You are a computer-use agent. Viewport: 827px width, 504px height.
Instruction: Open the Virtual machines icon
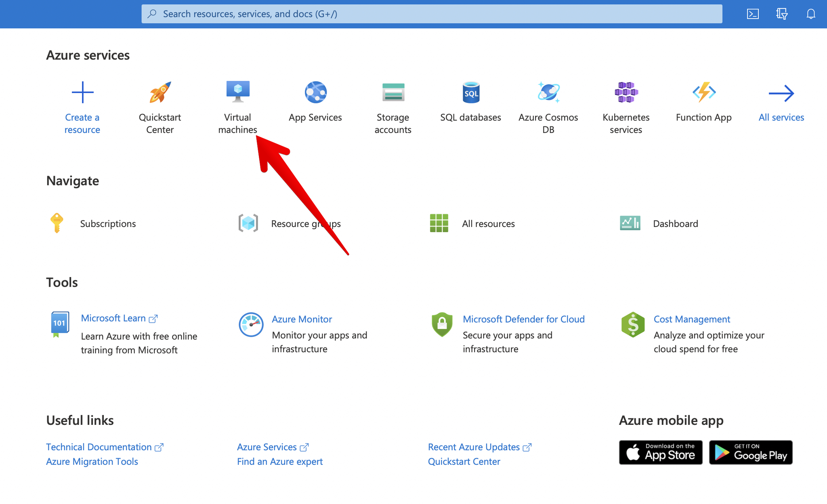[238, 92]
